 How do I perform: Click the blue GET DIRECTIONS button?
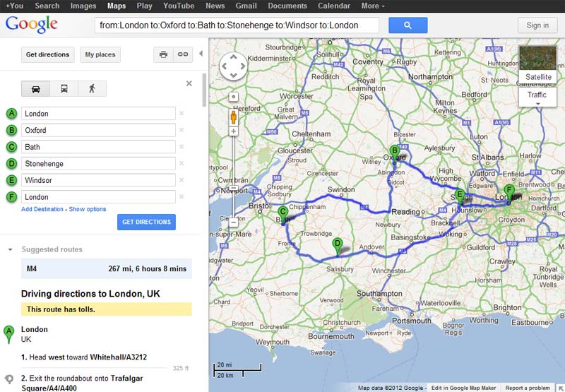tap(146, 222)
